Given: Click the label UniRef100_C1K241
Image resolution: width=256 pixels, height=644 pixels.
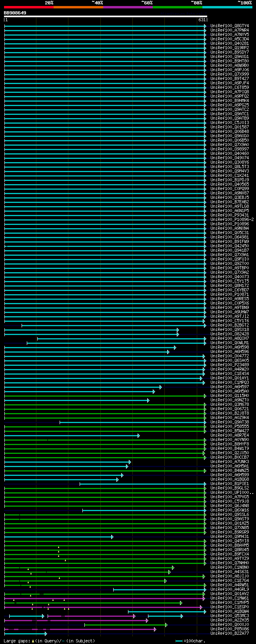Looking at the screenshot, I should click(x=230, y=176).
